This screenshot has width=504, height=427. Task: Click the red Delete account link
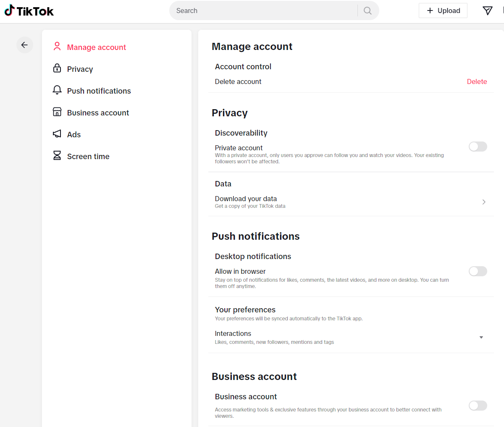[x=477, y=82]
